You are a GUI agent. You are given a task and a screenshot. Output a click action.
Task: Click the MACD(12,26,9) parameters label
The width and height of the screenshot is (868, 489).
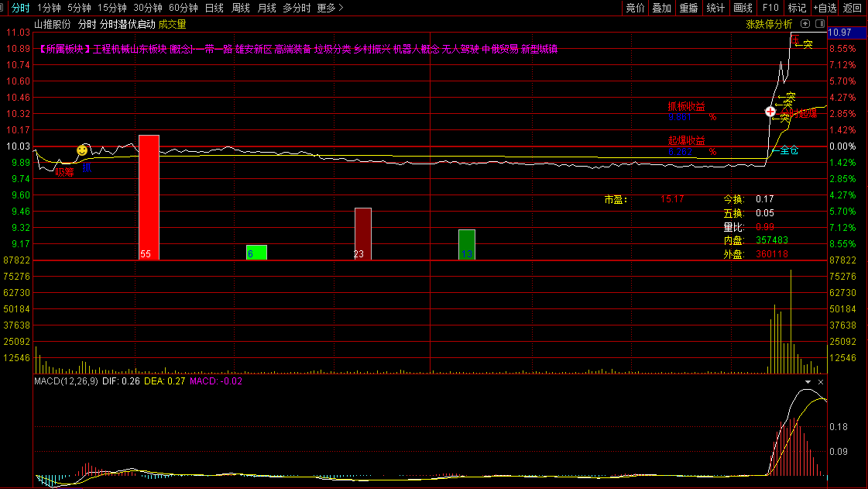pyautogui.click(x=66, y=381)
